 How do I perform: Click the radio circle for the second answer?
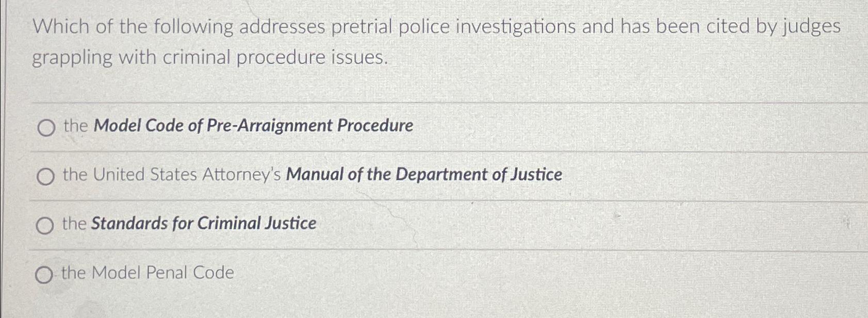pos(46,176)
